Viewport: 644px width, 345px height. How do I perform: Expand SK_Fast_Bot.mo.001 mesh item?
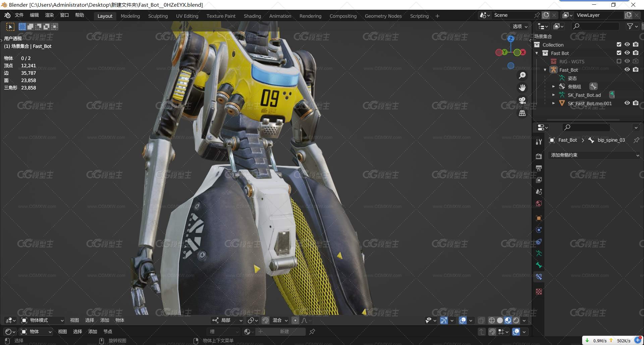click(x=553, y=103)
